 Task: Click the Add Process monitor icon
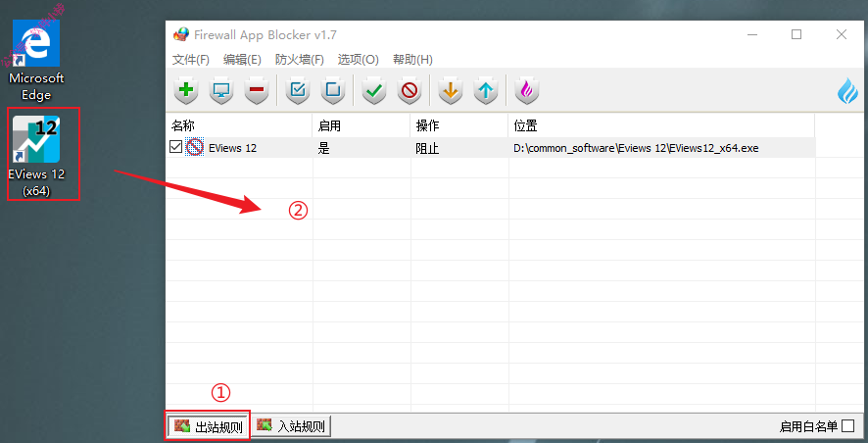click(221, 90)
